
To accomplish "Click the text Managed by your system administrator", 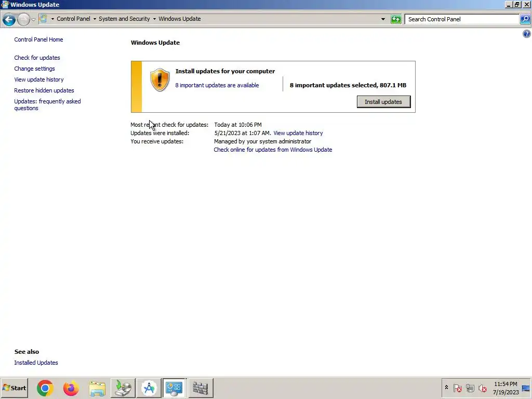I will tap(262, 141).
